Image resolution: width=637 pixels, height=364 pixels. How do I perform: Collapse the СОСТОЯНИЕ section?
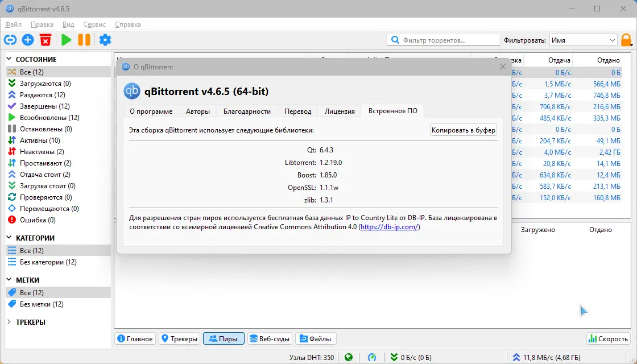click(9, 59)
